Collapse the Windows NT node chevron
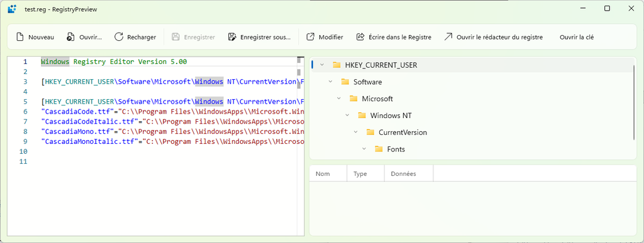This screenshot has width=644, height=243. click(x=347, y=115)
